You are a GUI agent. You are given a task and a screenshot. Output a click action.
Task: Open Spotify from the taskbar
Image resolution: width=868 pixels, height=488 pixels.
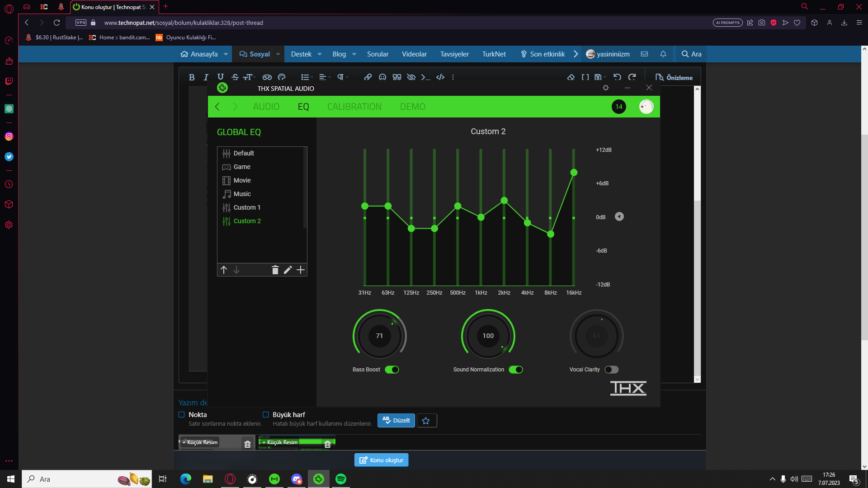tap(341, 479)
